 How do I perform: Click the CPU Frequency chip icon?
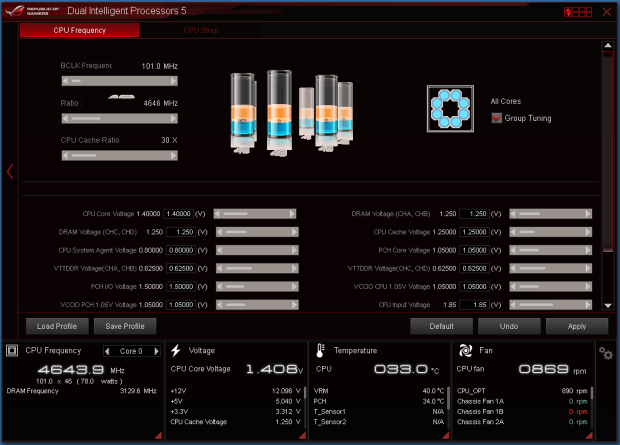[x=12, y=350]
